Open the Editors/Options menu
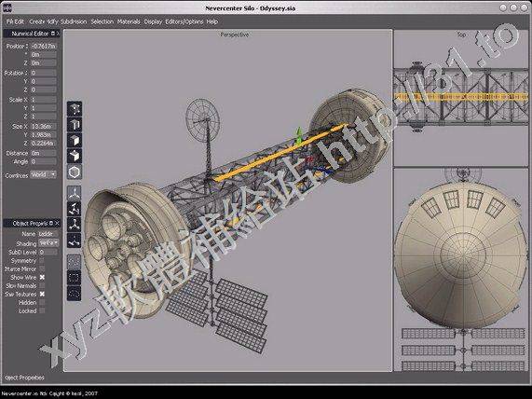 pyautogui.click(x=184, y=21)
